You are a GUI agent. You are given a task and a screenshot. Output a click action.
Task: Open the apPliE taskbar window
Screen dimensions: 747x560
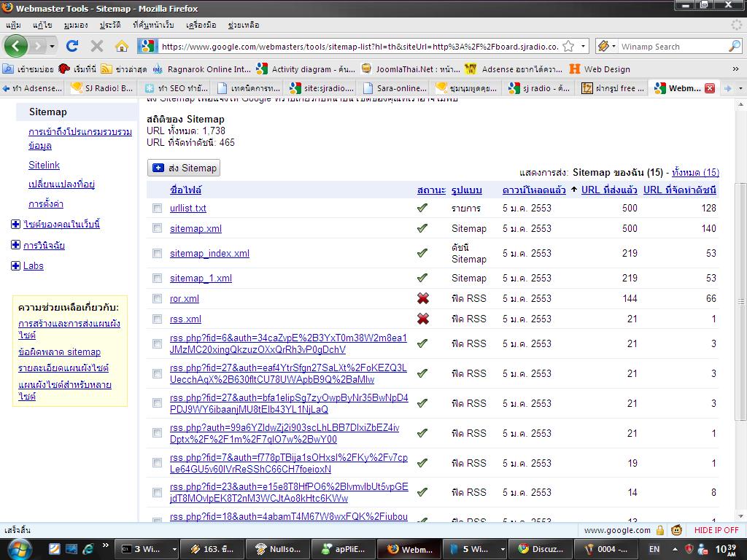[x=344, y=549]
